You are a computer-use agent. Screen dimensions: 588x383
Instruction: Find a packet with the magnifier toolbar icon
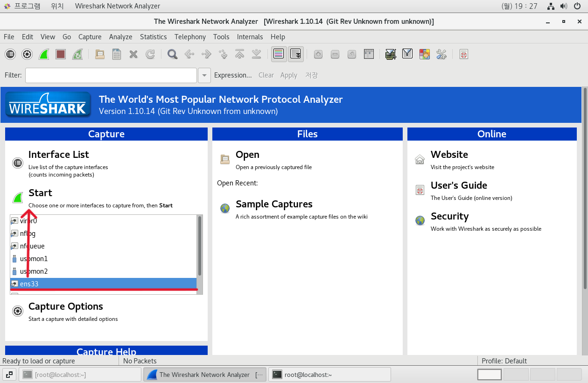(173, 54)
